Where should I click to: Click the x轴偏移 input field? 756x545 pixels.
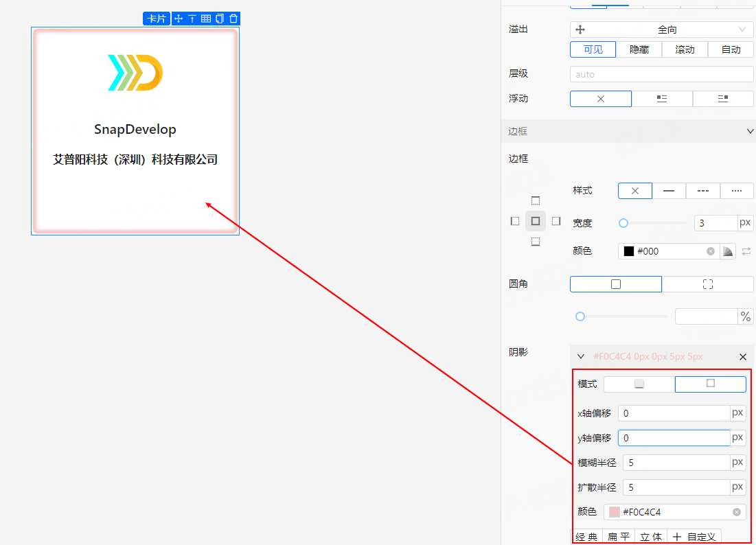(x=674, y=413)
